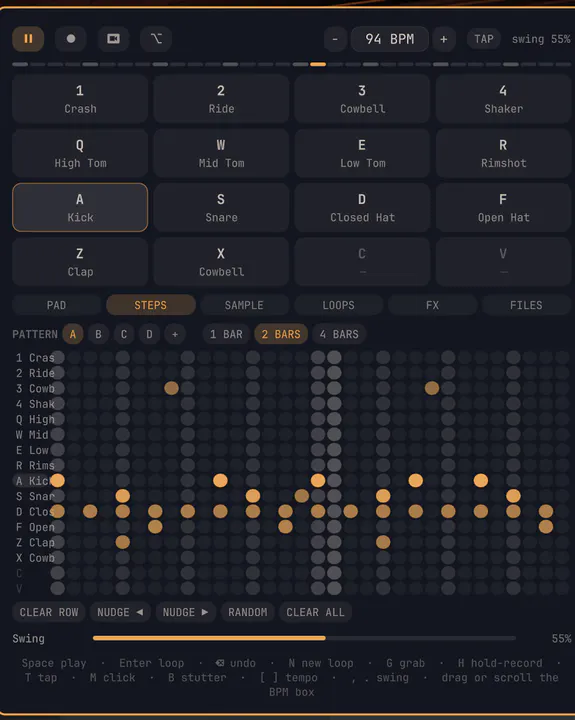Switch to the SAMPLE tab
Screen dimensions: 575x720
[x=244, y=305]
